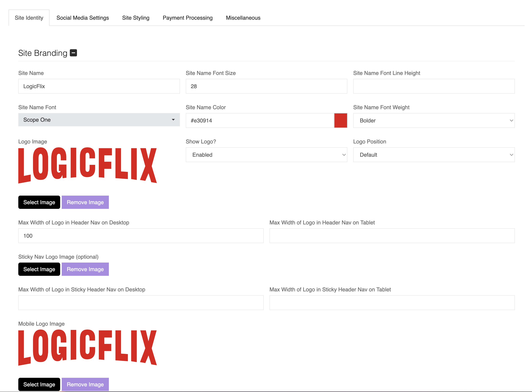Open the Show Logo dropdown
Image resolution: width=532 pixels, height=392 pixels.
click(x=266, y=155)
